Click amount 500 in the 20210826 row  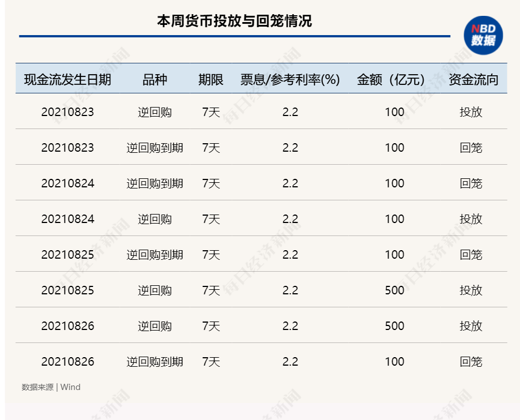(394, 326)
